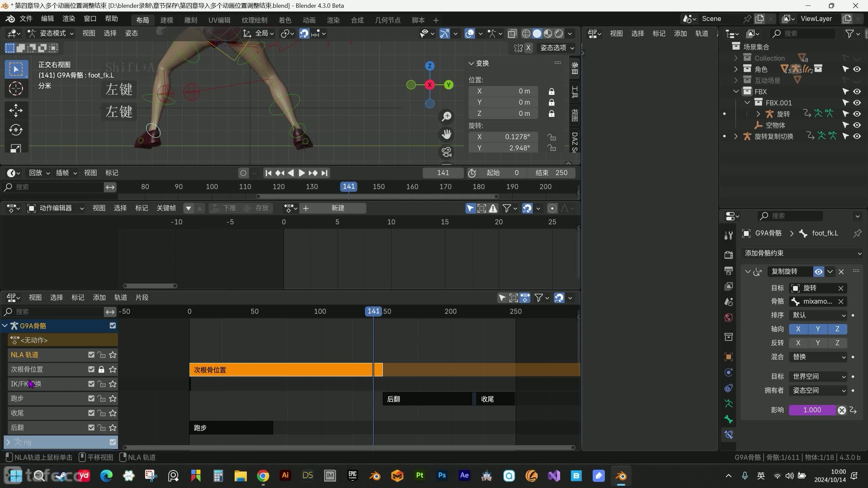
Task: Toggle mute checkbox of 次根骨位置 track
Action: pyautogui.click(x=91, y=369)
